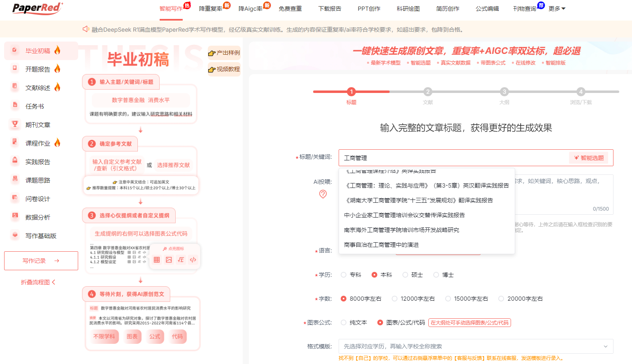Select the 硕士 education radio button
The height and width of the screenshot is (364, 632).
click(405, 275)
